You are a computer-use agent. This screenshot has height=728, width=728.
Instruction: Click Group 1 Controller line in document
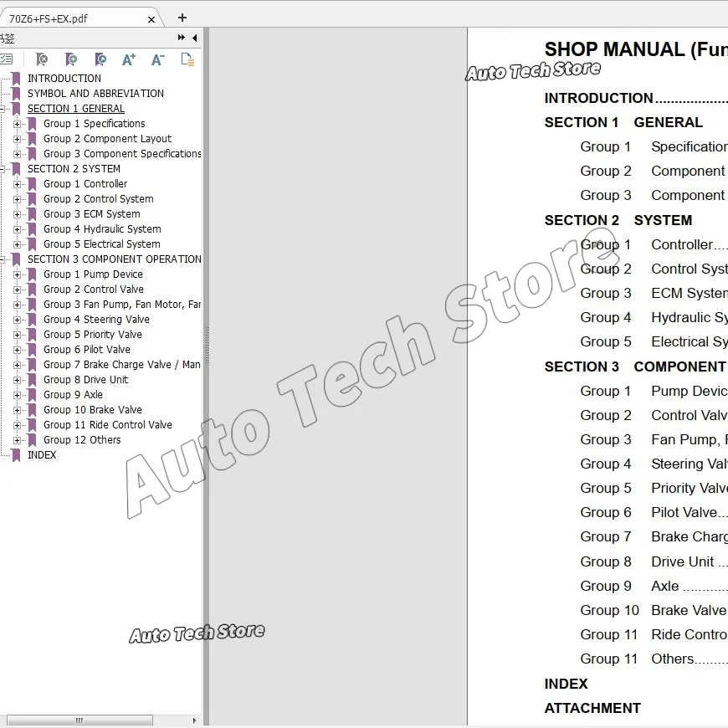click(x=654, y=244)
